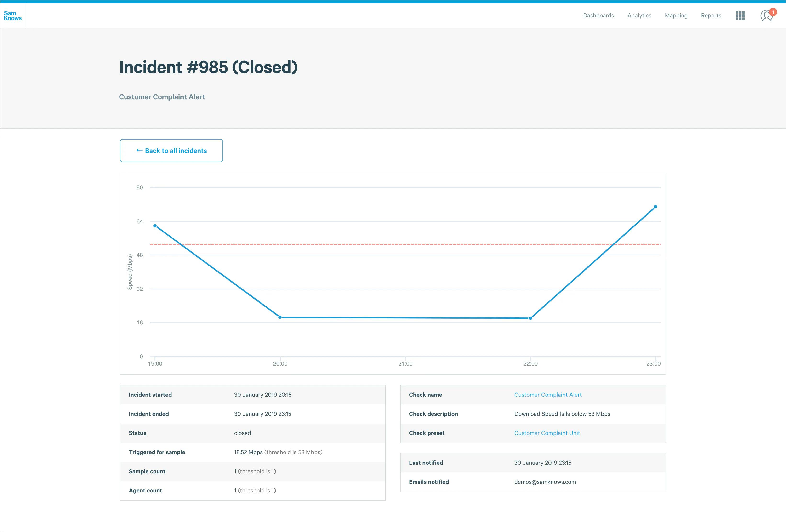Click the Last notified date value
The width and height of the screenshot is (786, 532).
tap(542, 463)
